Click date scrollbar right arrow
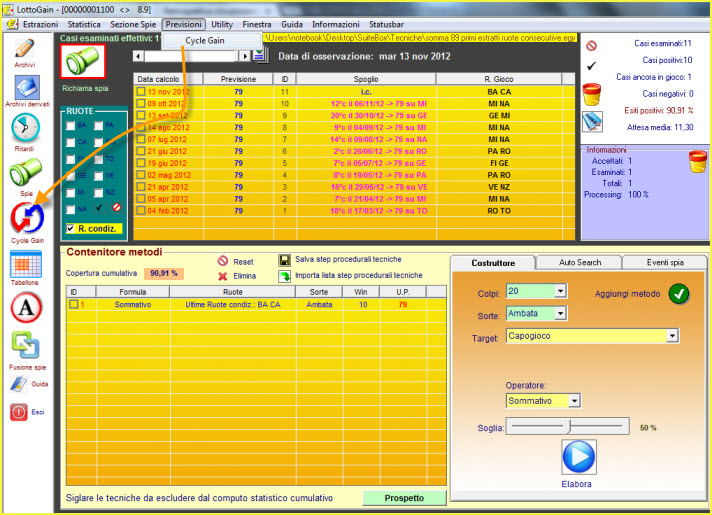The height and width of the screenshot is (515, 712). (245, 56)
